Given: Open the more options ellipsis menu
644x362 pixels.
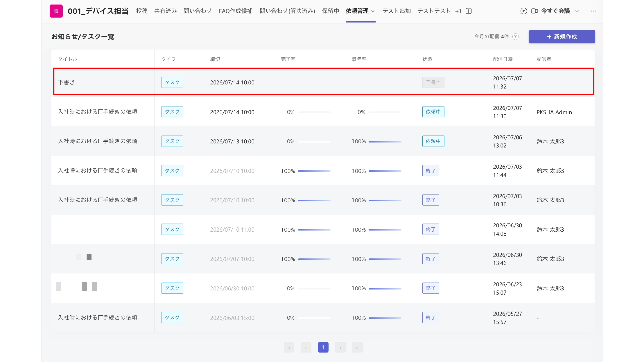Looking at the screenshot, I should 594,11.
